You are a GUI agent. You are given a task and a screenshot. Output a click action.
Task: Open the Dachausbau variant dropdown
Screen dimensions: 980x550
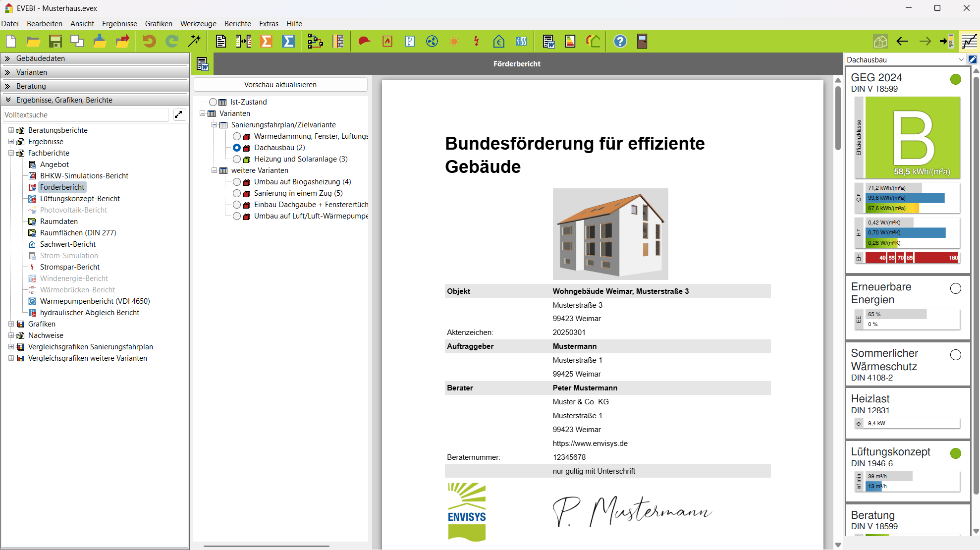tap(961, 60)
